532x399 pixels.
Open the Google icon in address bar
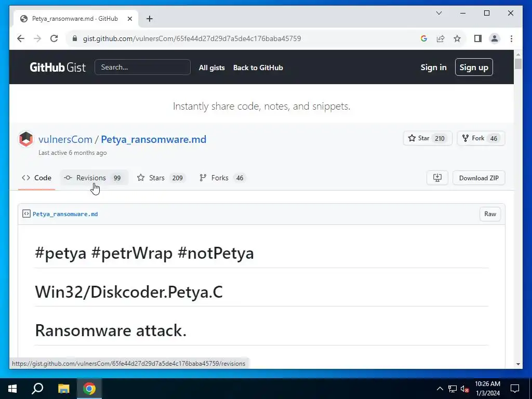[424, 38]
